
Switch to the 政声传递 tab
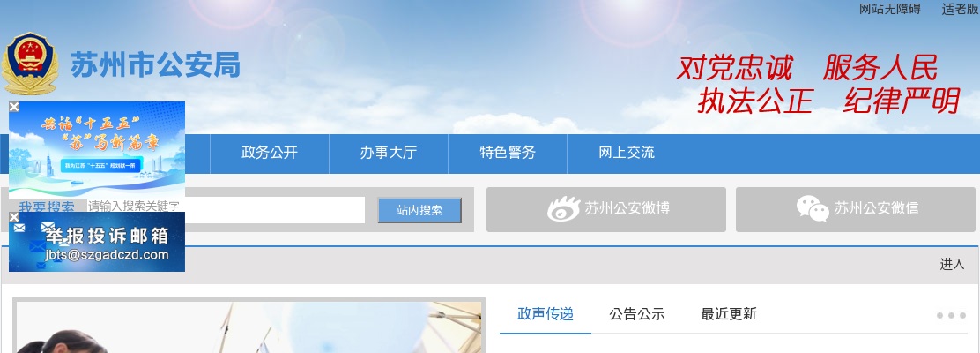[545, 314]
